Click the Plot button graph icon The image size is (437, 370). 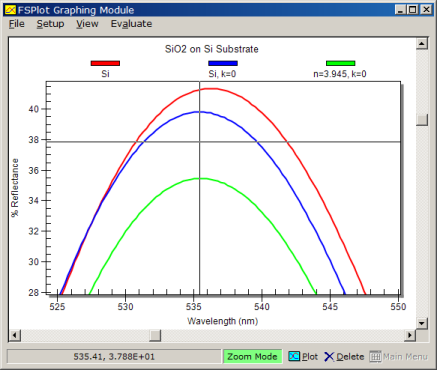(x=294, y=357)
